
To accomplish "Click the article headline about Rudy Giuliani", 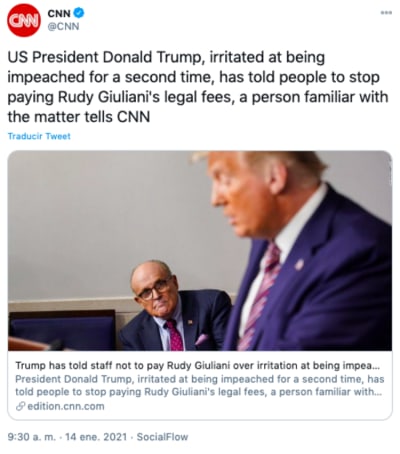I will (197, 366).
